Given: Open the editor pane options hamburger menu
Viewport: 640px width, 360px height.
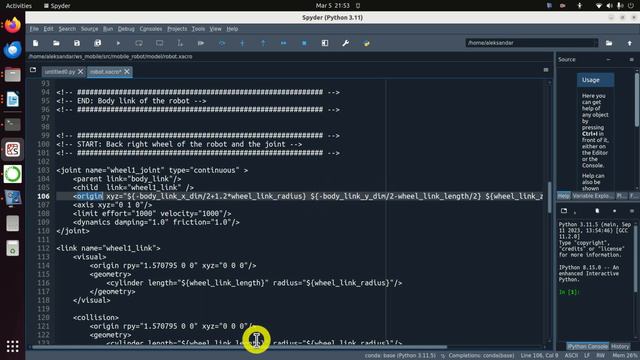Looking at the screenshot, I should pos(546,70).
